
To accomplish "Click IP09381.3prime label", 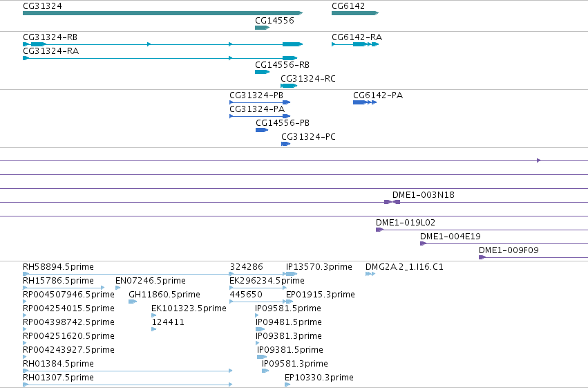I will [289, 336].
